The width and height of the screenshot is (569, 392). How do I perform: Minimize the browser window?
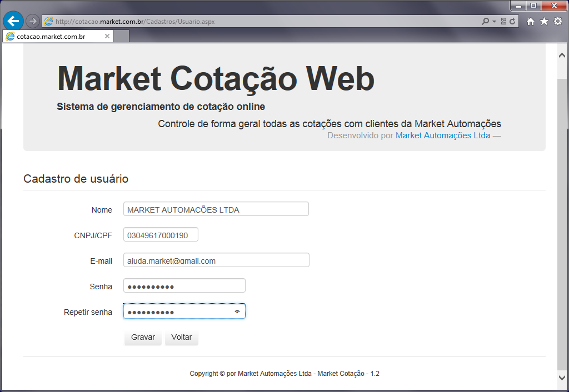pyautogui.click(x=518, y=6)
